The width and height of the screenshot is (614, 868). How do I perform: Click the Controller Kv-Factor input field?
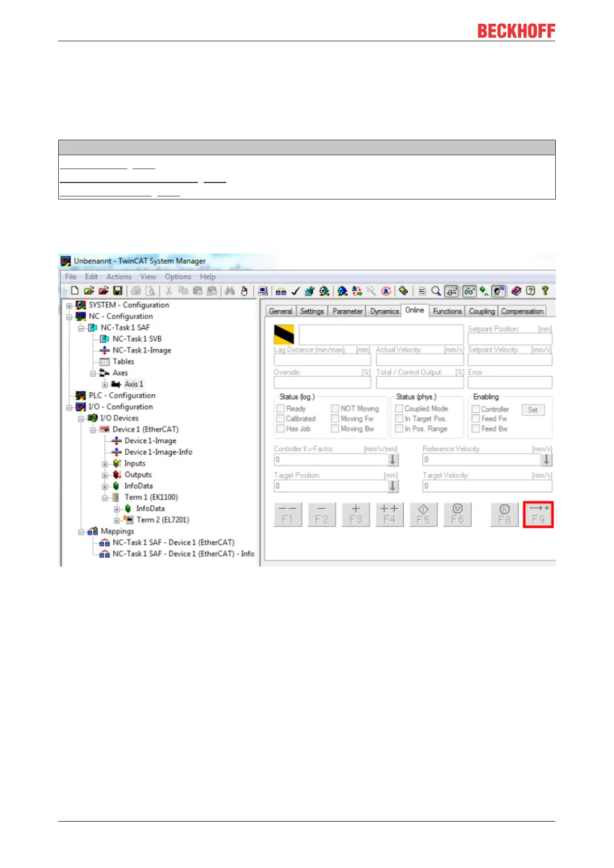point(330,459)
